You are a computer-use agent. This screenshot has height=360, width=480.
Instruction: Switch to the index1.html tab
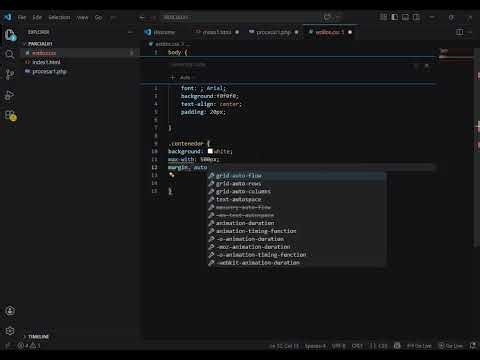(x=217, y=32)
